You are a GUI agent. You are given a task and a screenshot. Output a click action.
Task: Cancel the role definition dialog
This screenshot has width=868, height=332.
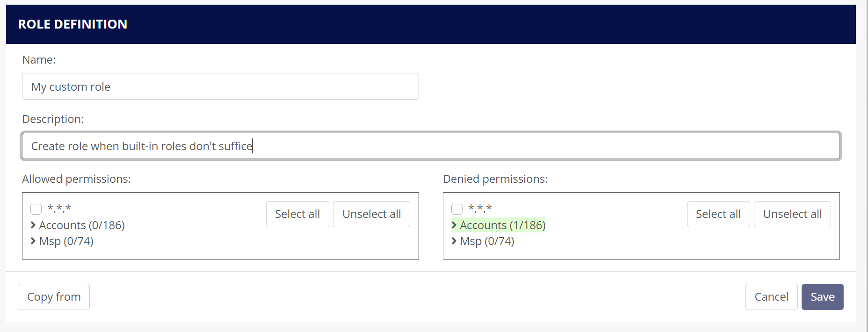[x=771, y=297]
